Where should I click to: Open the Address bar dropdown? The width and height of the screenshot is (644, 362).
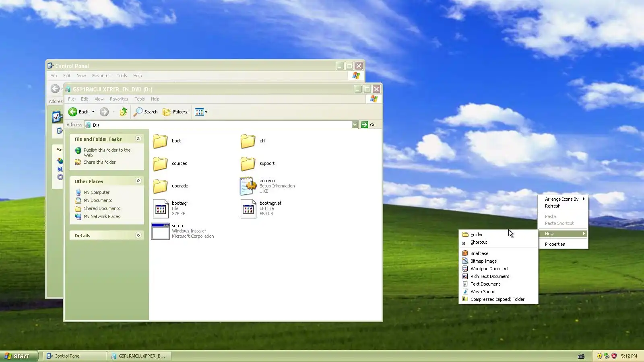(x=355, y=125)
